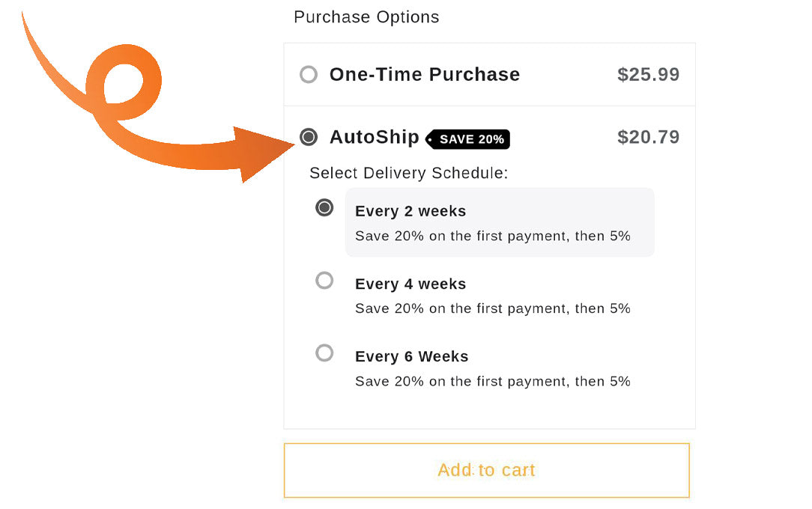812x509 pixels.
Task: Click savings description under Every 2 weeks
Action: pos(492,237)
